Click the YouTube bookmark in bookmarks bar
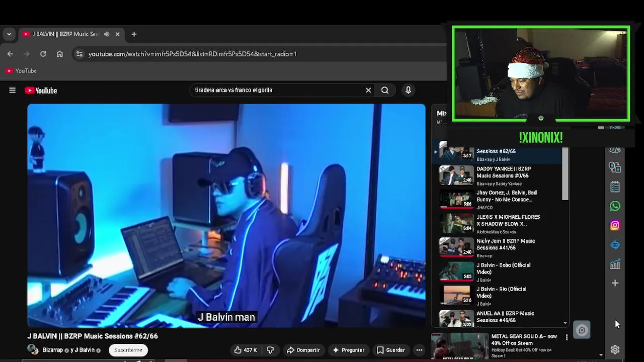The width and height of the screenshot is (644, 362). 21,71
